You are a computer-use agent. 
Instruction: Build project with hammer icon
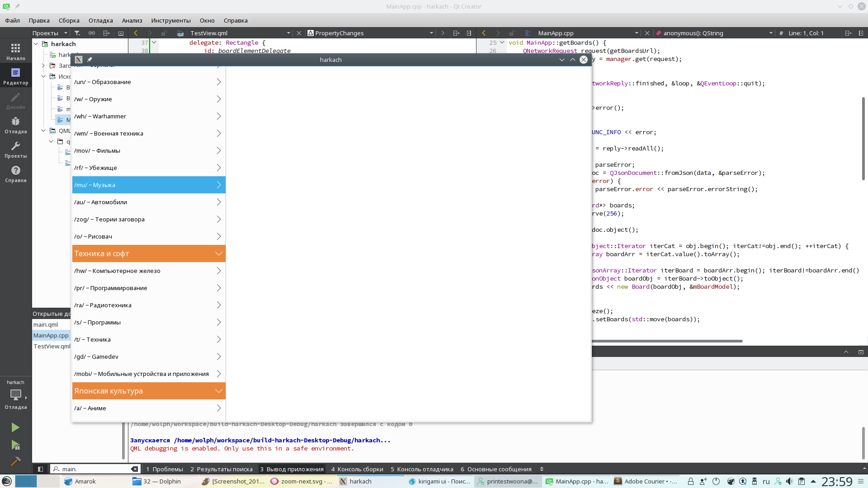(15, 461)
